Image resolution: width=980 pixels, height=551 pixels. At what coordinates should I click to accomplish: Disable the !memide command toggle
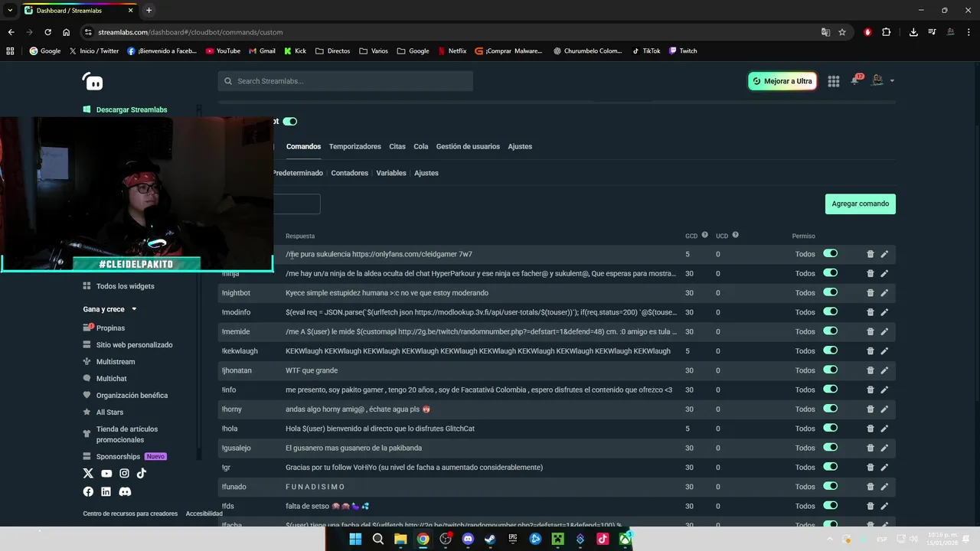pos(831,331)
